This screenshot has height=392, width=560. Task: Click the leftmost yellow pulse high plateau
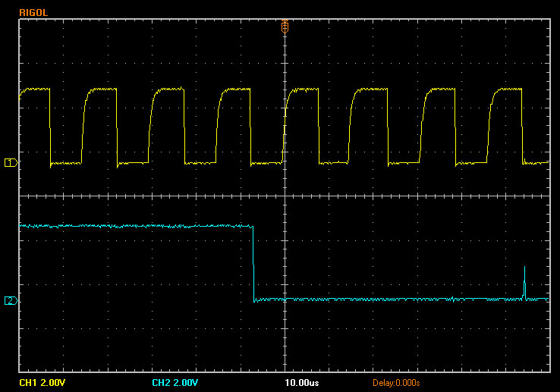click(35, 89)
